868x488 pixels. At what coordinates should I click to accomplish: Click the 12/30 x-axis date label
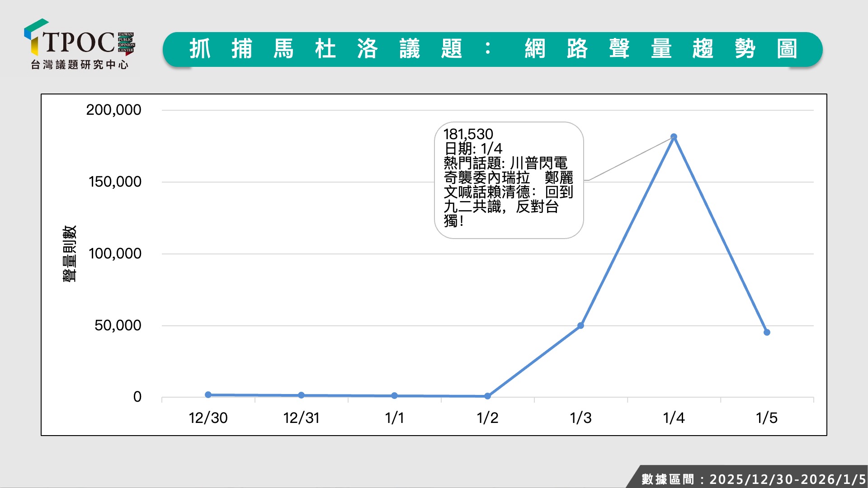click(208, 418)
